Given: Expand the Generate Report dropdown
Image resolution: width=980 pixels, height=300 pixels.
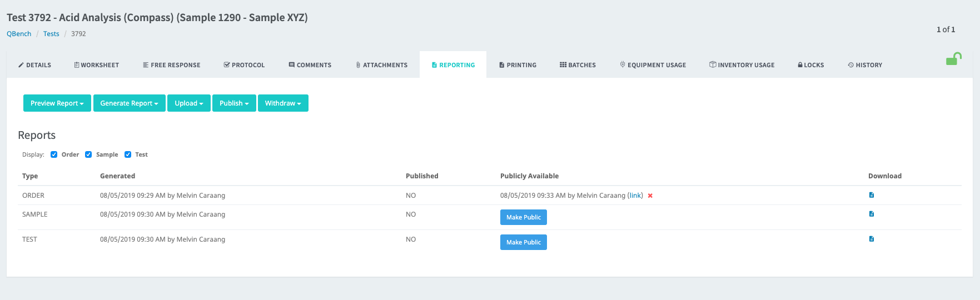Looking at the screenshot, I should pos(130,103).
